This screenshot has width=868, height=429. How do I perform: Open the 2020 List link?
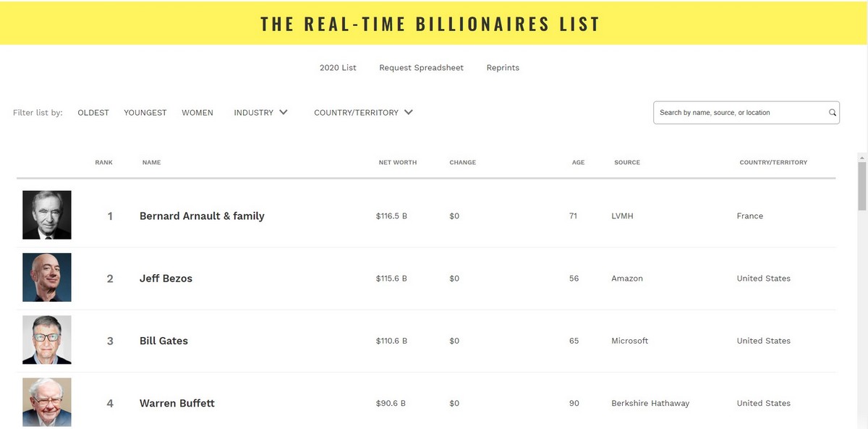338,68
